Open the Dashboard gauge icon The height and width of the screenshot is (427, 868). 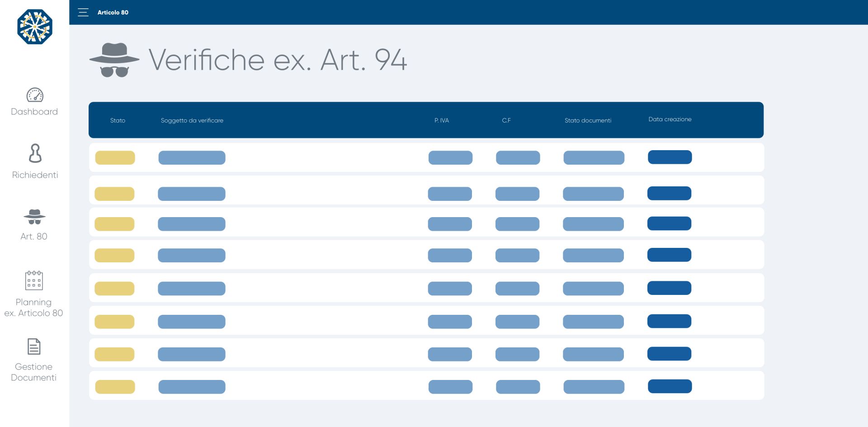35,95
